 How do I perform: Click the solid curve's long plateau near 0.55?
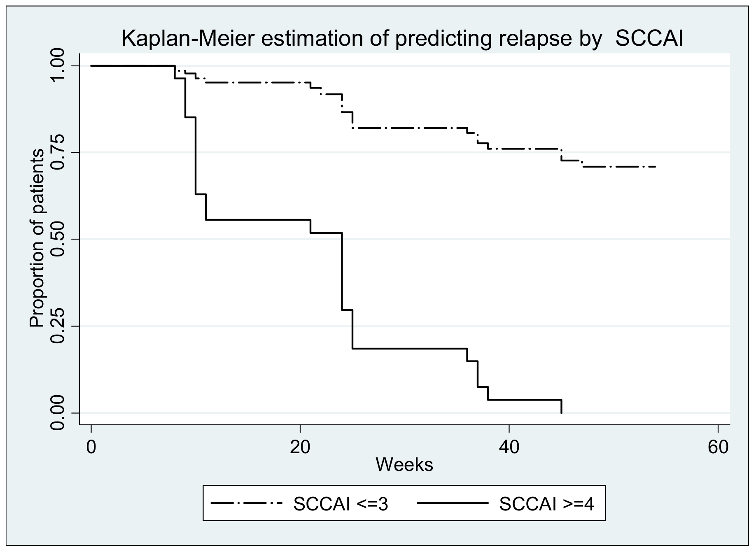click(257, 220)
